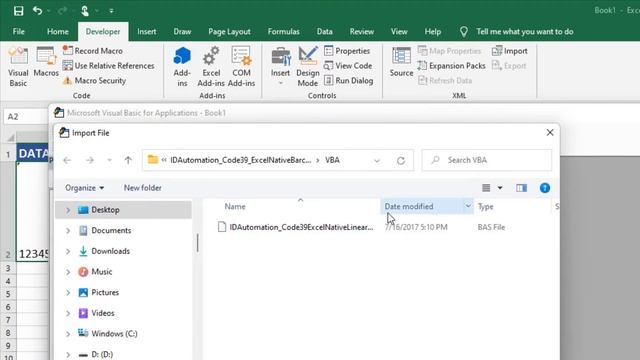
Task: Switch to the View tab
Action: pyautogui.click(x=399, y=31)
